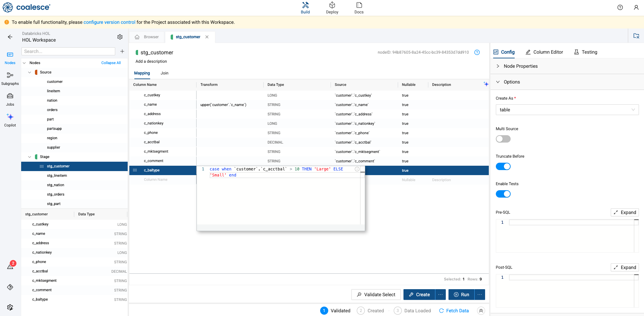Select the stg_customer editor tab
This screenshot has height=316, width=644.
point(188,37)
